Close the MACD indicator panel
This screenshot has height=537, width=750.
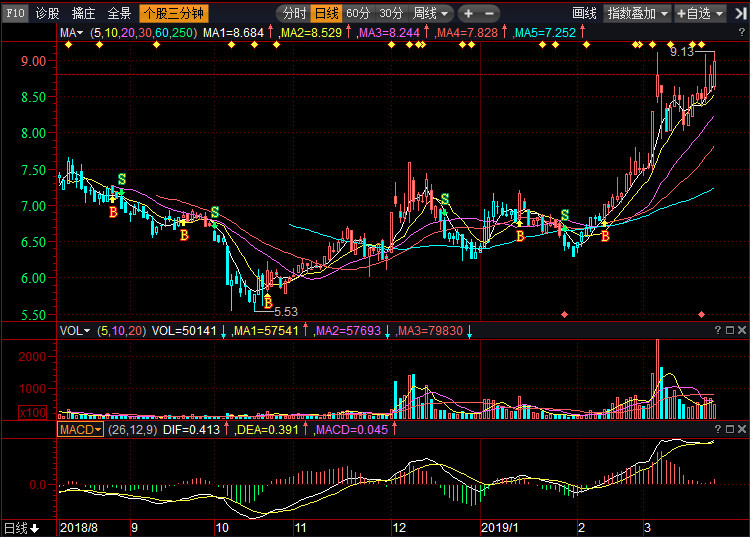(742, 429)
